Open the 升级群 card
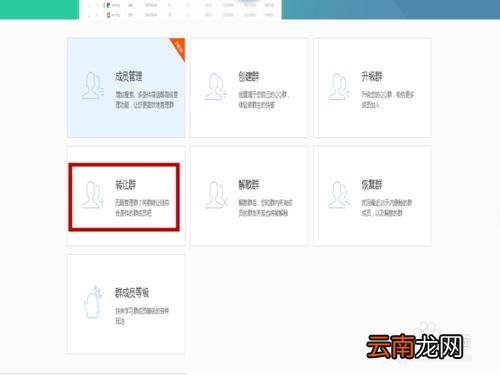The image size is (500, 375). tap(372, 88)
